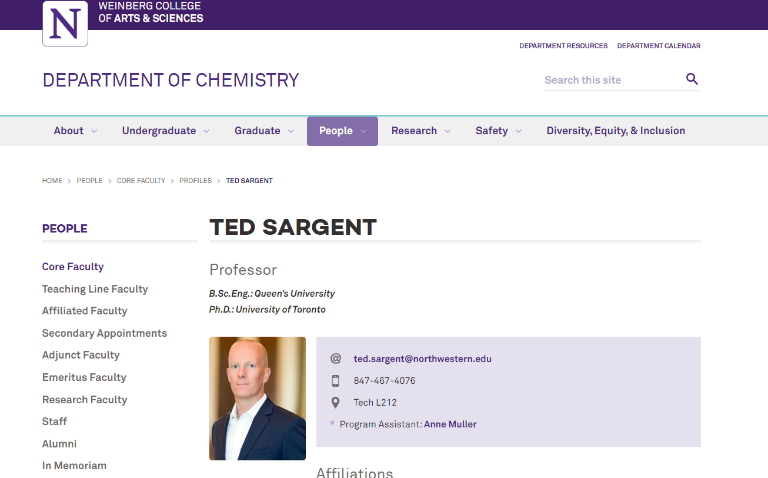Select Diversity, Equity, & Inclusion menu item
This screenshot has height=478, width=768.
coord(616,131)
